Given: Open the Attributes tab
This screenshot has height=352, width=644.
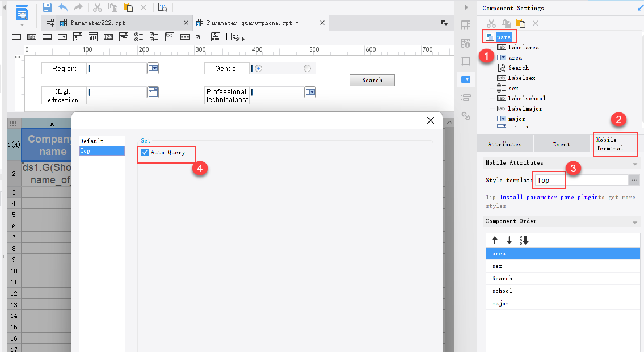Looking at the screenshot, I should coord(505,144).
